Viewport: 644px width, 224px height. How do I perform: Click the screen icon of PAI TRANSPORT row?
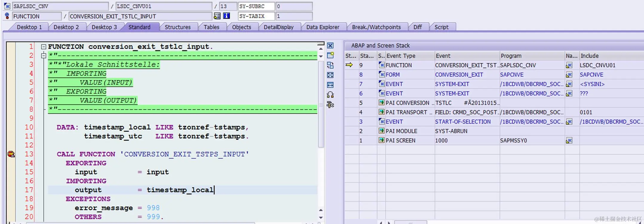click(x=381, y=112)
